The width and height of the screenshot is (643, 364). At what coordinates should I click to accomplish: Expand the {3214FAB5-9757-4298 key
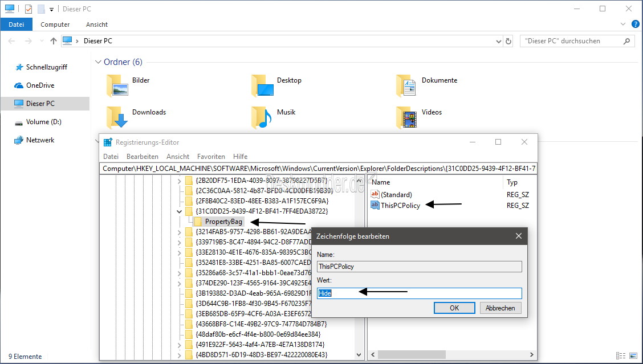(179, 232)
